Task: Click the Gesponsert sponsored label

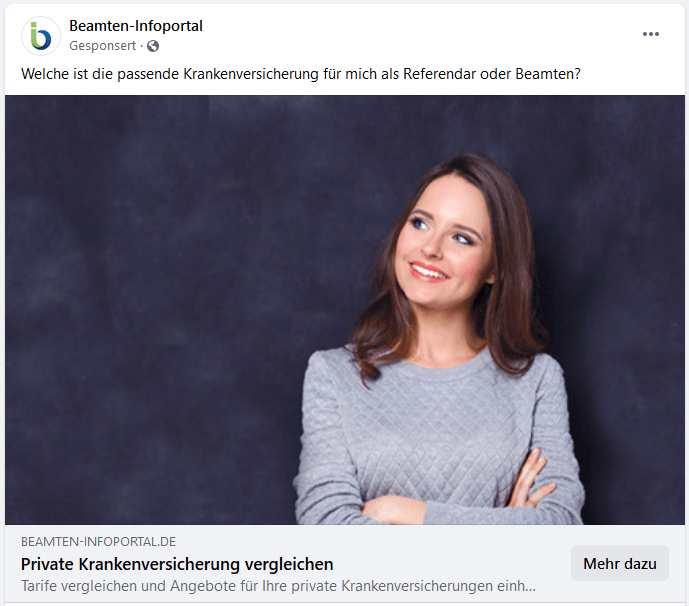Action: 102,46
